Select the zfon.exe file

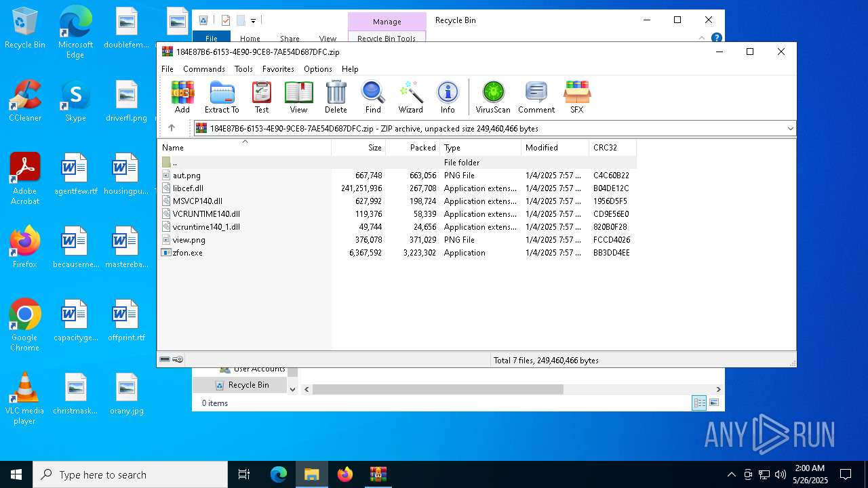click(397, 253)
